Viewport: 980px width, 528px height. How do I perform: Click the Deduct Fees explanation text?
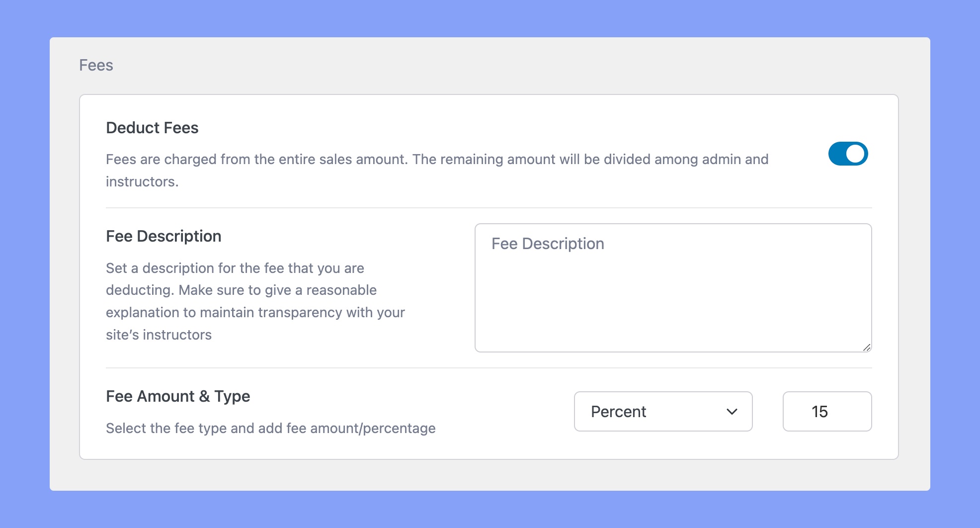[437, 170]
